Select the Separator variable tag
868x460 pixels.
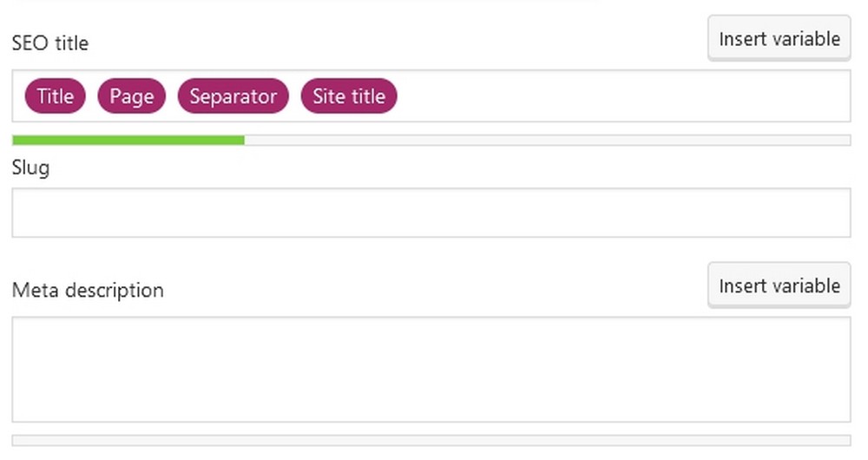233,95
